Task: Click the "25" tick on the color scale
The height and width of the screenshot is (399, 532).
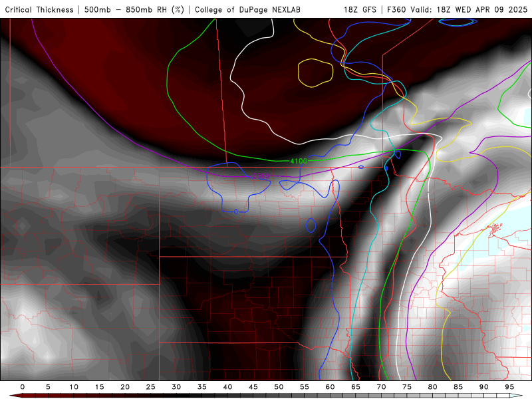Action: click(151, 387)
